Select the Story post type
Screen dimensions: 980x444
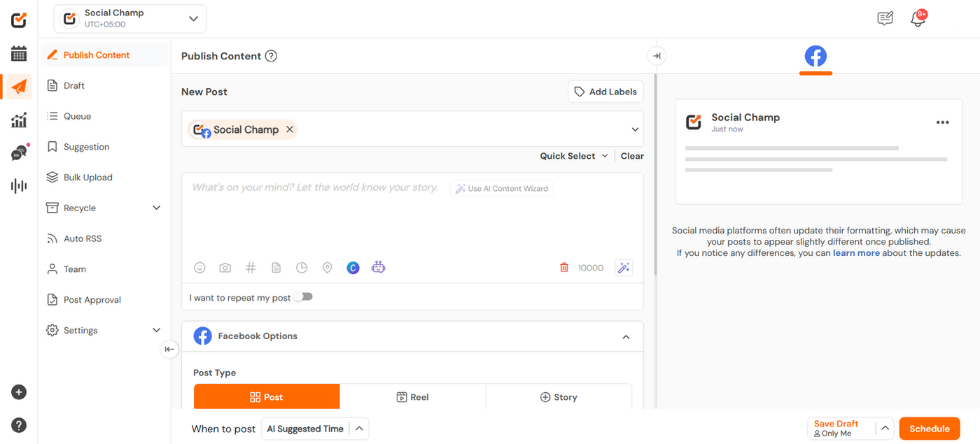point(559,397)
